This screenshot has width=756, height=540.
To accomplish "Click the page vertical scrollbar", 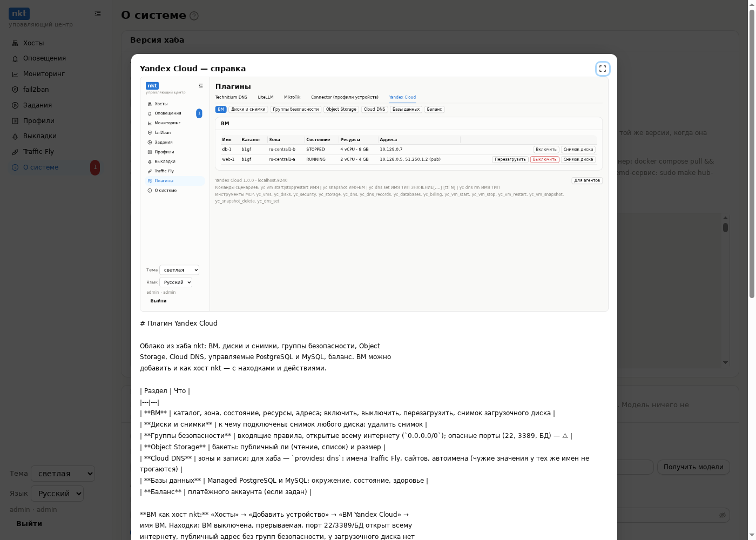I will 752,154.
